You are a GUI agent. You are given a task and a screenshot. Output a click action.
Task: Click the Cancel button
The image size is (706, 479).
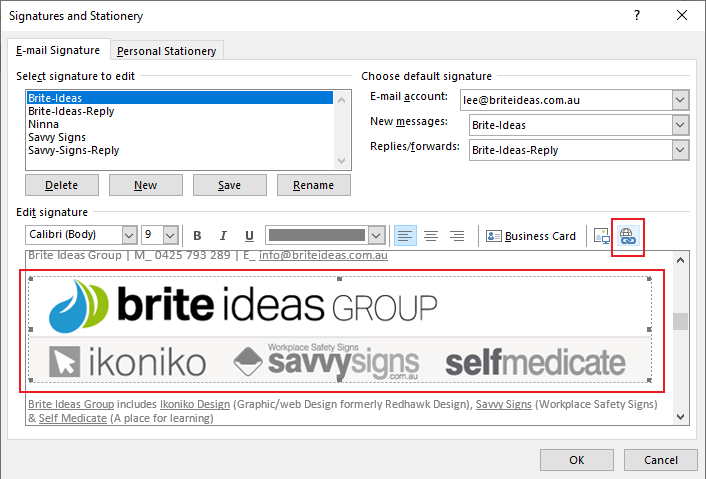coord(661,460)
